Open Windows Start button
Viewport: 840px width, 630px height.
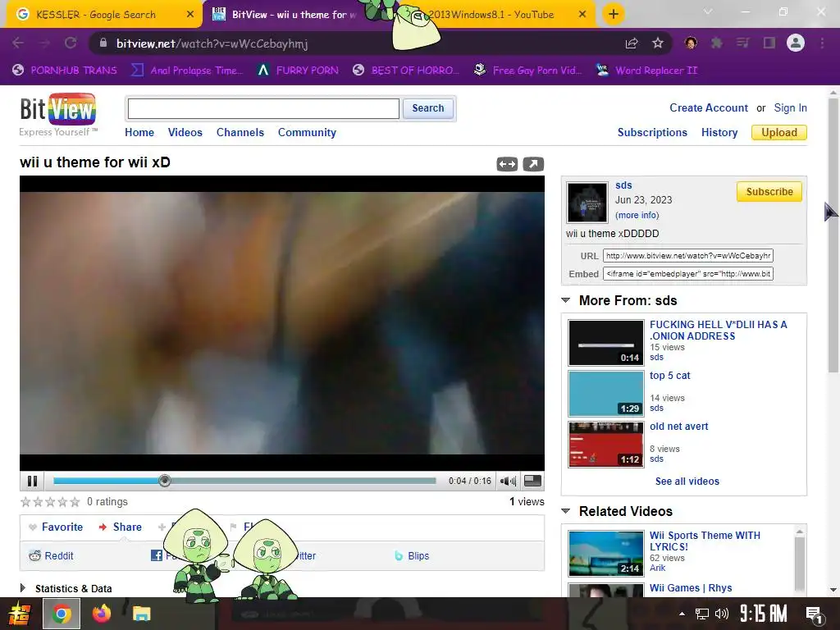[19, 614]
